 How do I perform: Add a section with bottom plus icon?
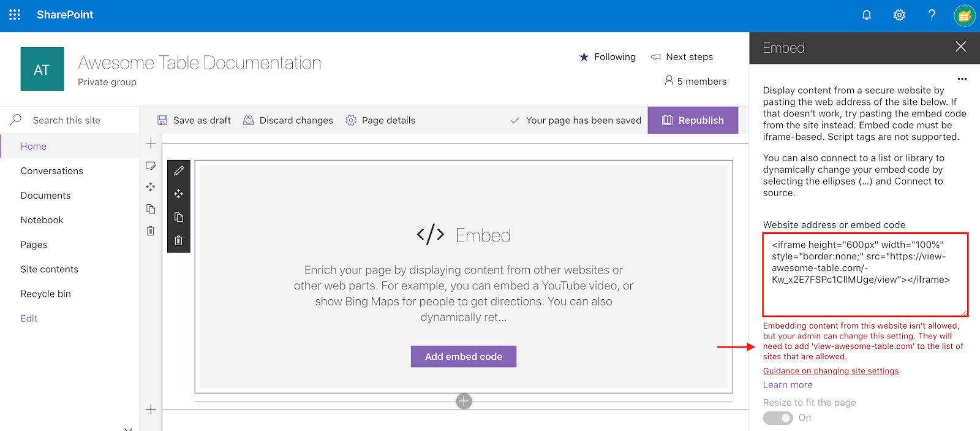(151, 409)
